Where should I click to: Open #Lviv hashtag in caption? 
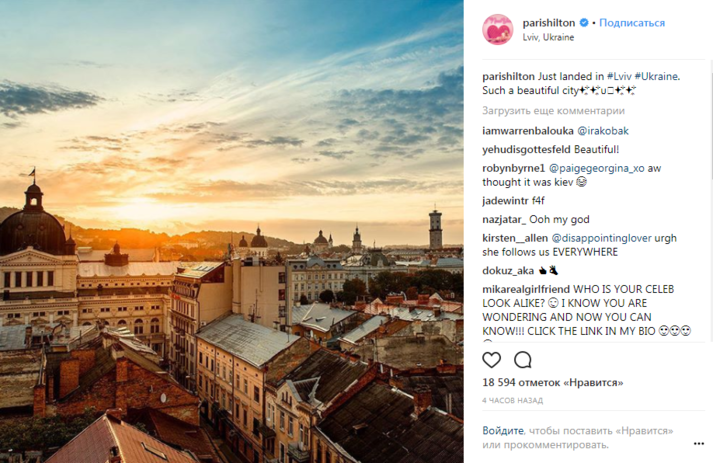(619, 76)
